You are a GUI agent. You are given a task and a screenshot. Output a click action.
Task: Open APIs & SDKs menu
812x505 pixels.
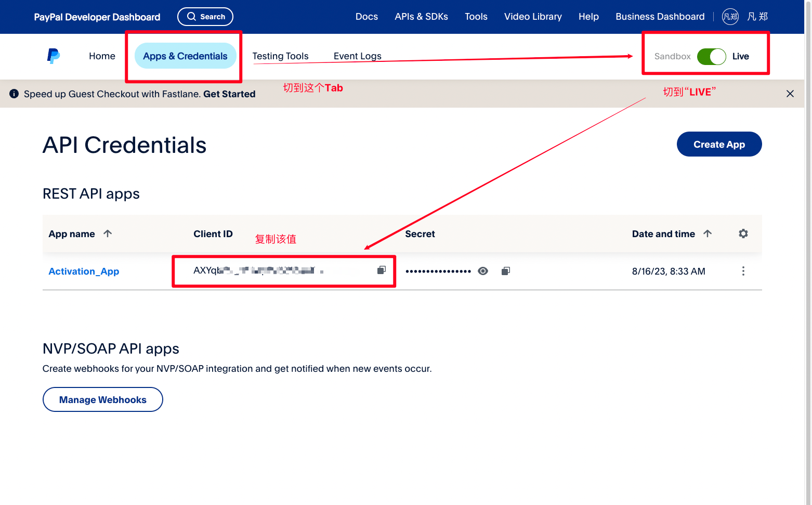(x=421, y=17)
